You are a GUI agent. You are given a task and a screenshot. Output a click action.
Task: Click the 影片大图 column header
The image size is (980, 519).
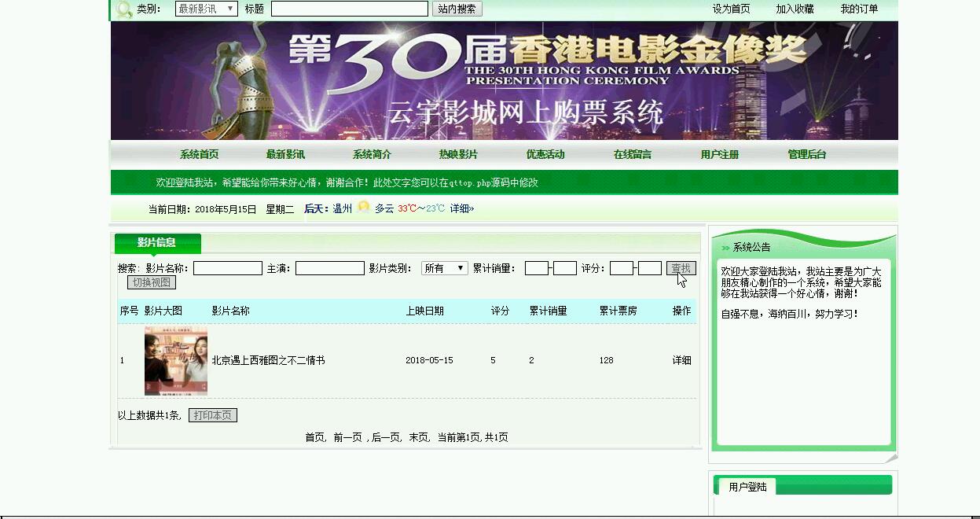click(163, 311)
